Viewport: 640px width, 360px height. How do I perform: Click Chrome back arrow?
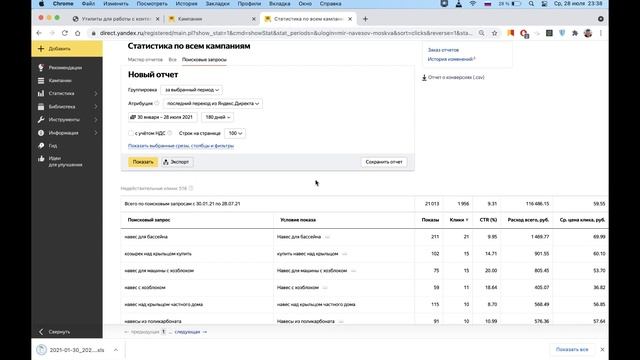point(39,33)
